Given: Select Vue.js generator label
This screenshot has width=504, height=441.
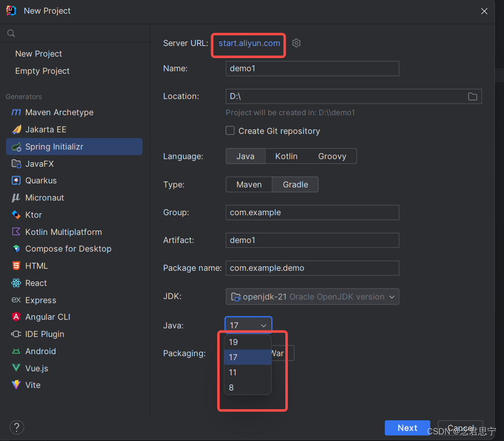Looking at the screenshot, I should pyautogui.click(x=37, y=368).
